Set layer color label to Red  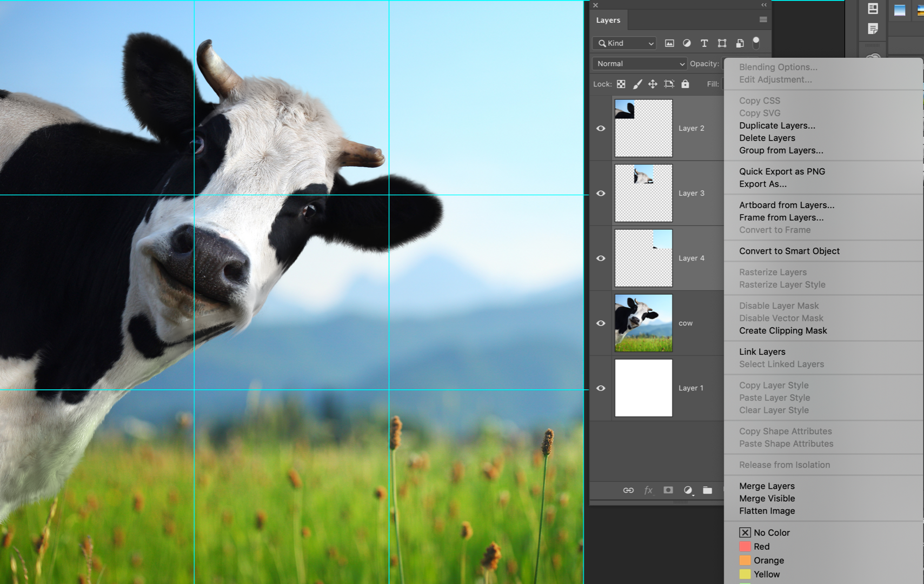(x=755, y=547)
